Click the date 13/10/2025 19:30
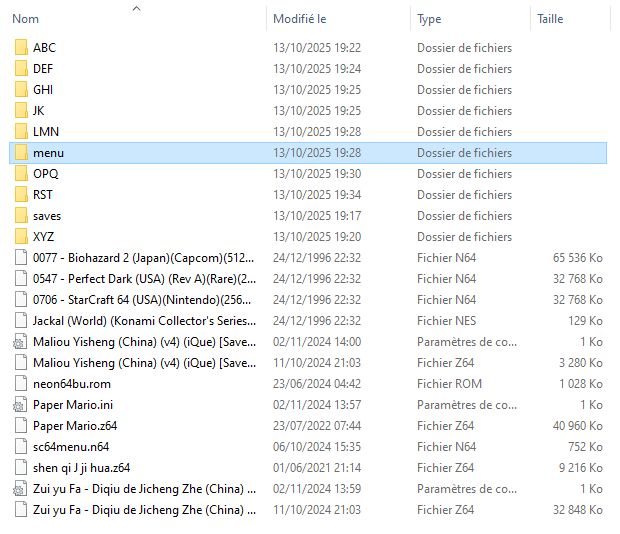Image resolution: width=620 pixels, height=534 pixels. [x=317, y=174]
